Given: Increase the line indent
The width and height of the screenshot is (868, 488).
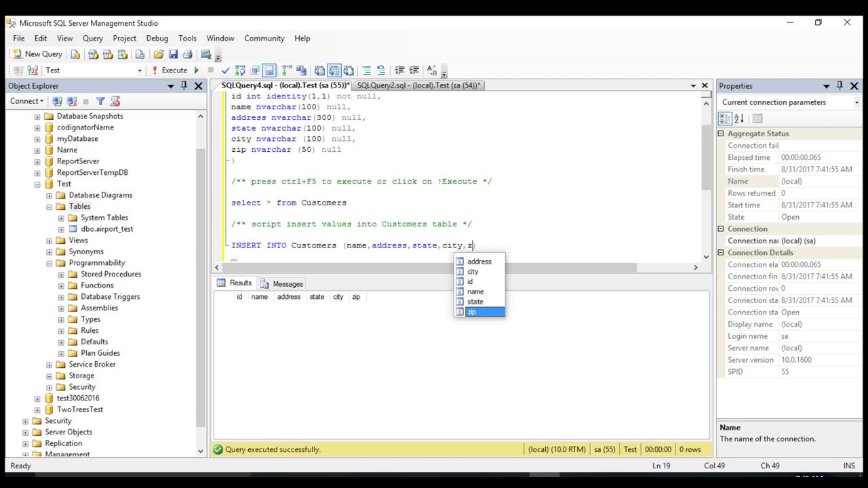Looking at the screenshot, I should click(414, 70).
